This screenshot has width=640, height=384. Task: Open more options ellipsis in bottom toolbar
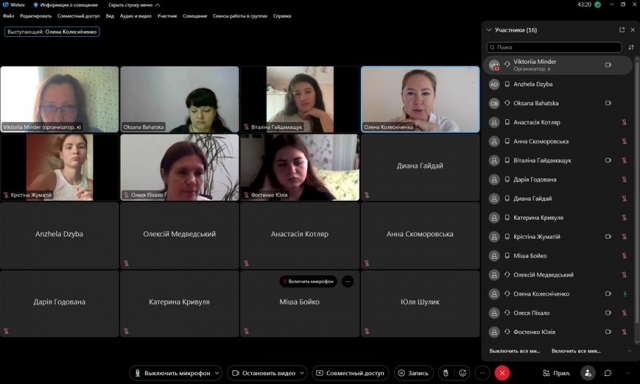pyautogui.click(x=482, y=373)
